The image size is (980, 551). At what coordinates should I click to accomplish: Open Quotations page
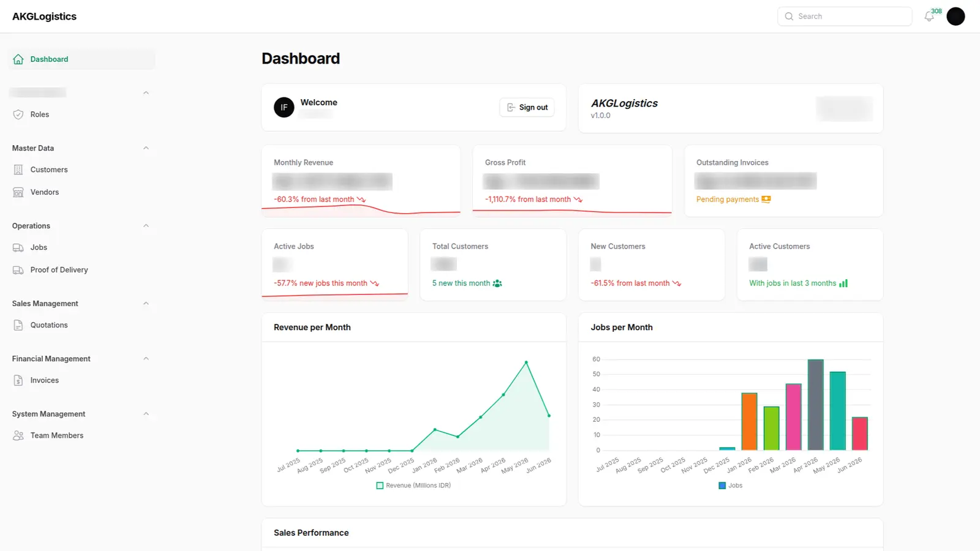pyautogui.click(x=82, y=325)
